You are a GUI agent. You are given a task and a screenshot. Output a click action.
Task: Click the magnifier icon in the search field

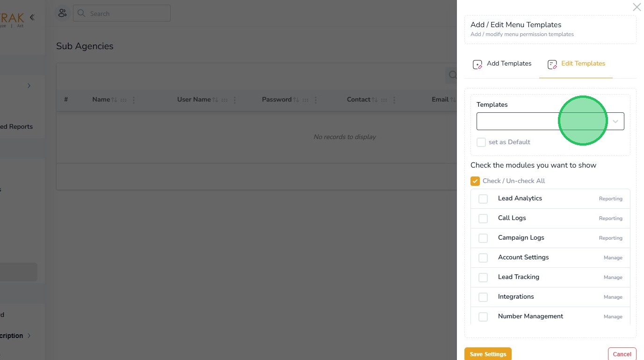coord(81,13)
